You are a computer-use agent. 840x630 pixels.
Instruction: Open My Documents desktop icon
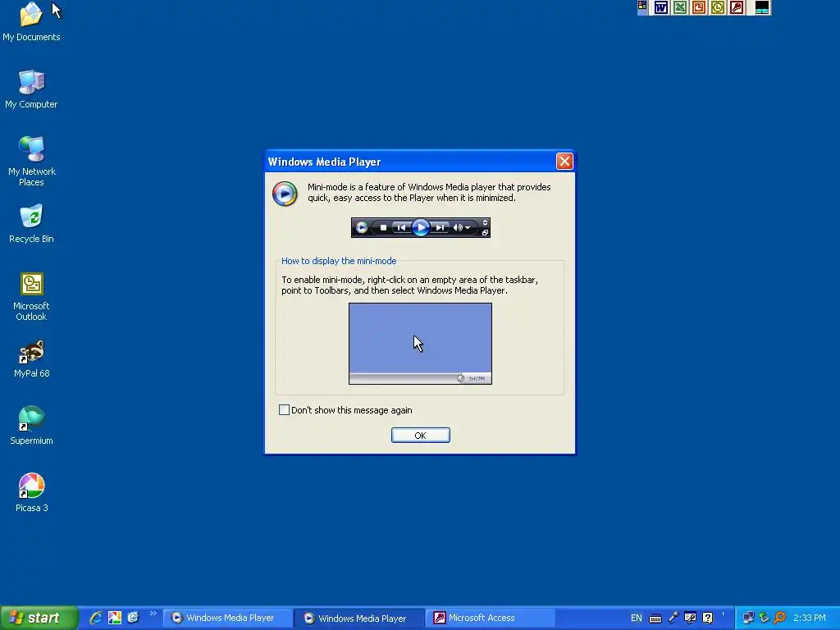(31, 22)
